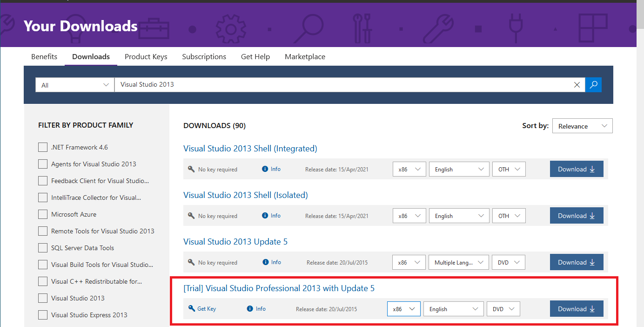Check IntelliTrace Collector for Visual filter

43,198
